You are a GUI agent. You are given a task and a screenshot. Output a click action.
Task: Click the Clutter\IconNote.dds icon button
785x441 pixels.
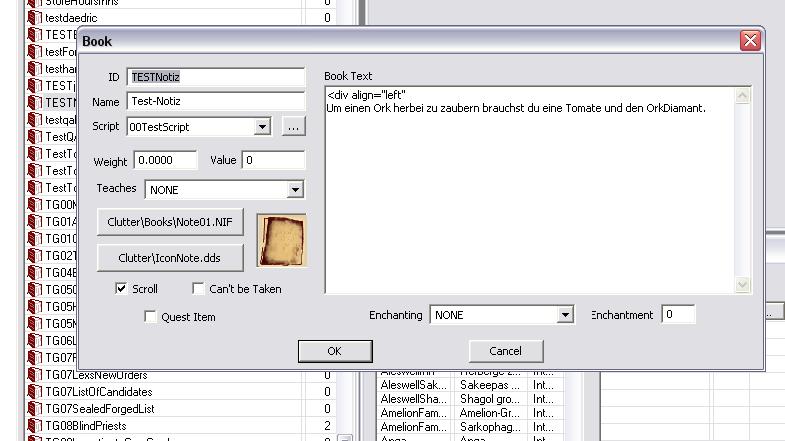tap(170, 258)
